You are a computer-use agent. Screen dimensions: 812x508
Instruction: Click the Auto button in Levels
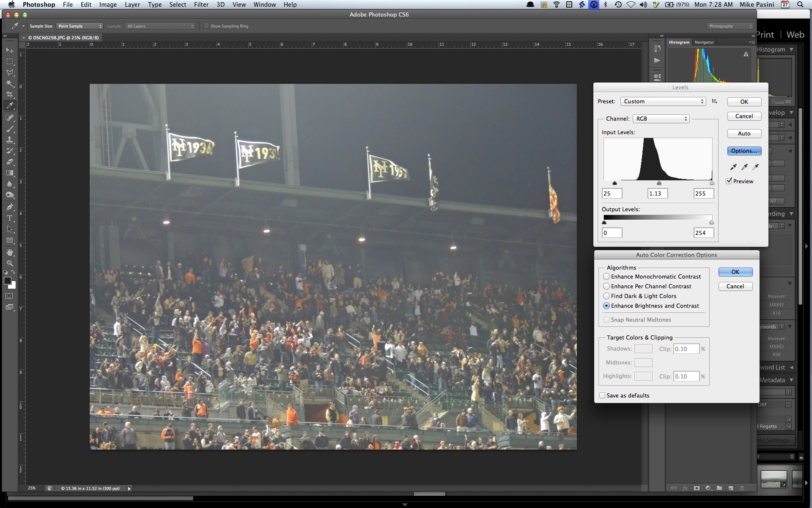(744, 133)
